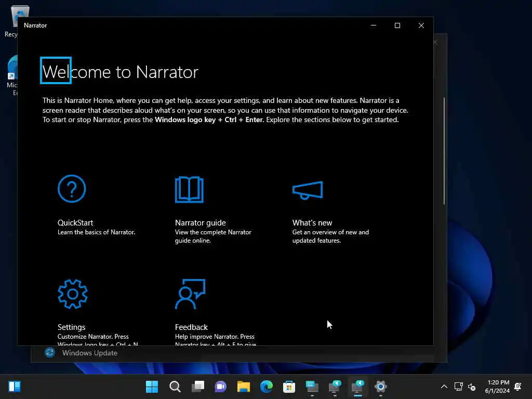The height and width of the screenshot is (399, 532).
Task: Open the Widgets panel on the taskbar
Action: (x=15, y=387)
